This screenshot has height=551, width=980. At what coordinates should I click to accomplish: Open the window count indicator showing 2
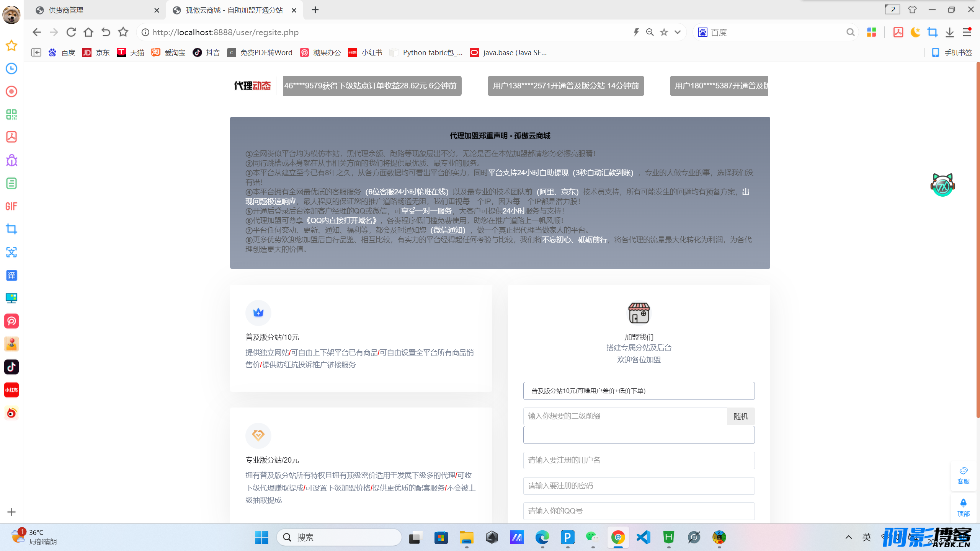(892, 10)
